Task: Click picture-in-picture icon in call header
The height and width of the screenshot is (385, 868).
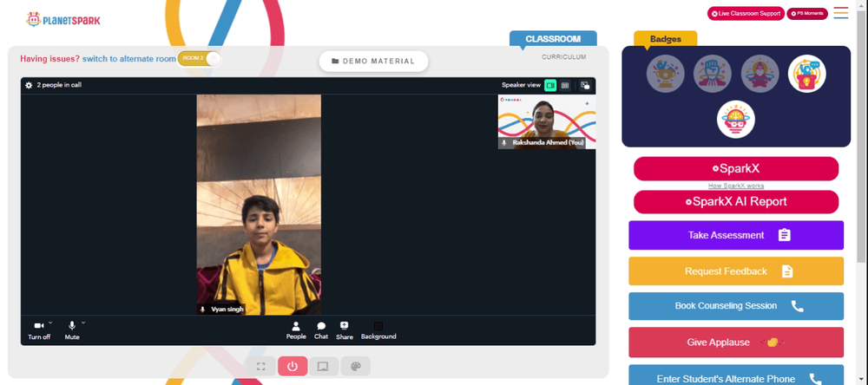Action: tap(585, 85)
